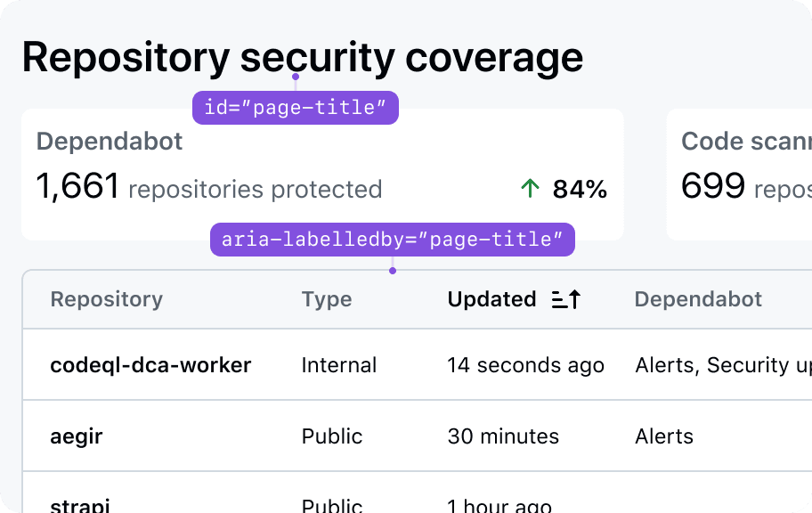This screenshot has width=812, height=513.
Task: Click the "14 seconds ago" updated cell
Action: click(525, 365)
